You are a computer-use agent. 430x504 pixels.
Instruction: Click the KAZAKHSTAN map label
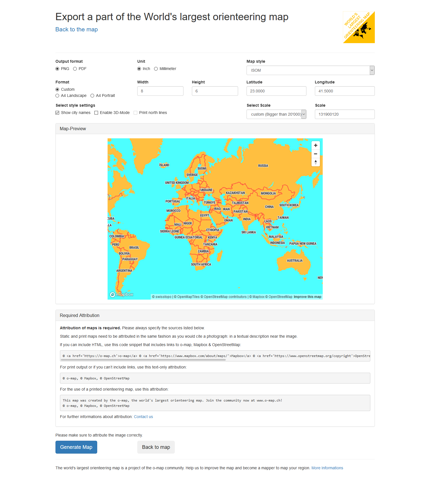(x=235, y=193)
